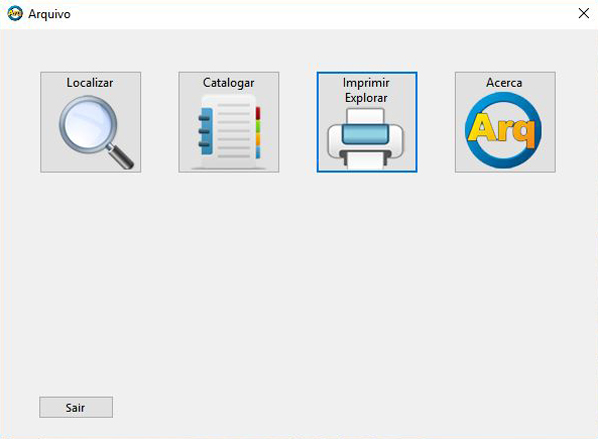
Task: Select the colored tabs of the catalog notebook
Action: [x=258, y=132]
